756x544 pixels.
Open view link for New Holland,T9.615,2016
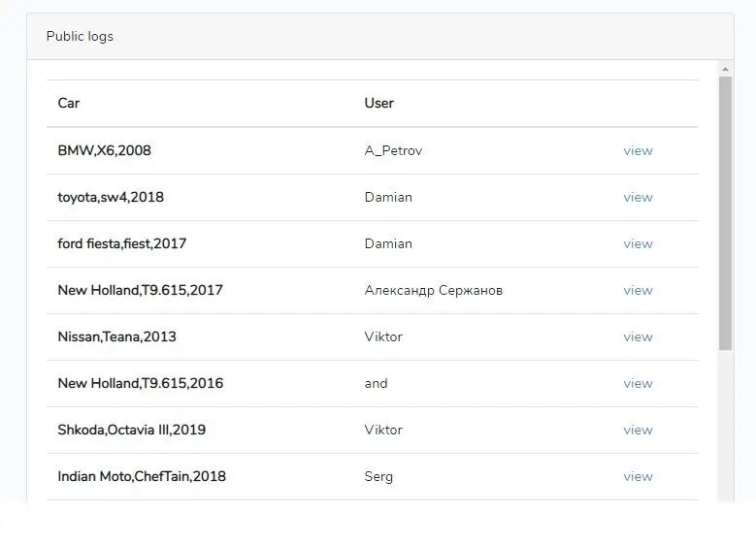point(638,383)
